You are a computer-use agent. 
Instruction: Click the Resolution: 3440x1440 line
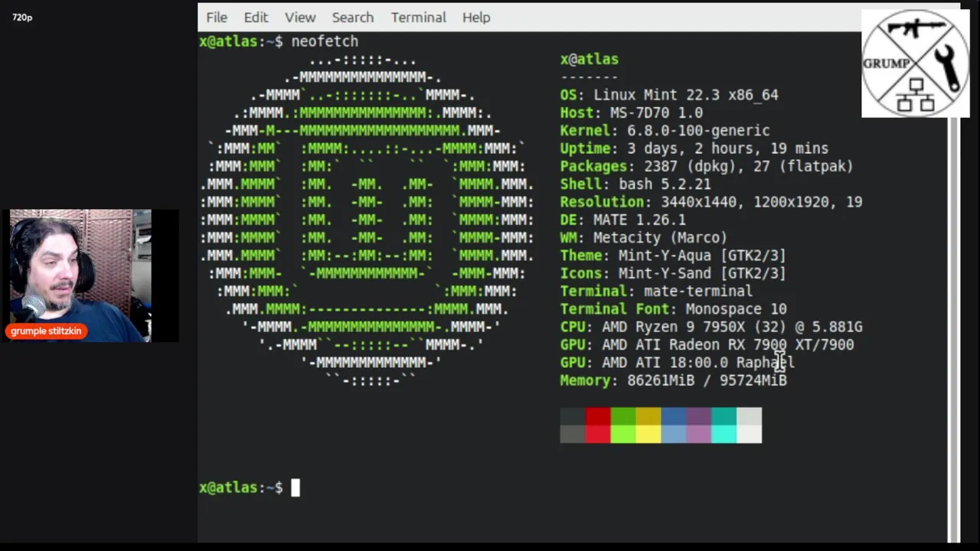click(710, 202)
